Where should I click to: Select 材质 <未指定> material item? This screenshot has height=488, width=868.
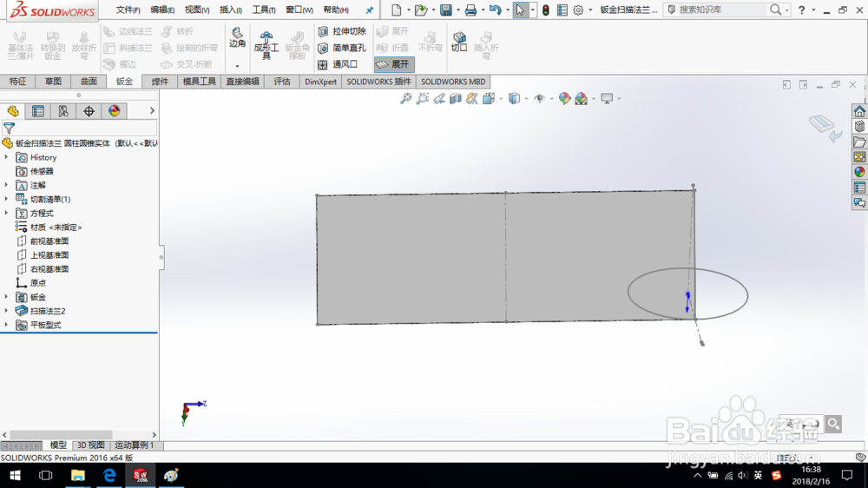point(49,228)
